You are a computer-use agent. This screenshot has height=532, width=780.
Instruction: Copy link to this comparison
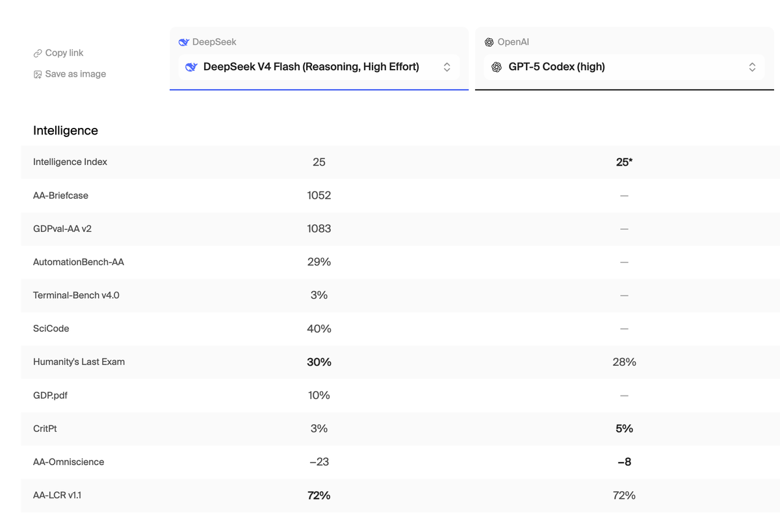58,53
